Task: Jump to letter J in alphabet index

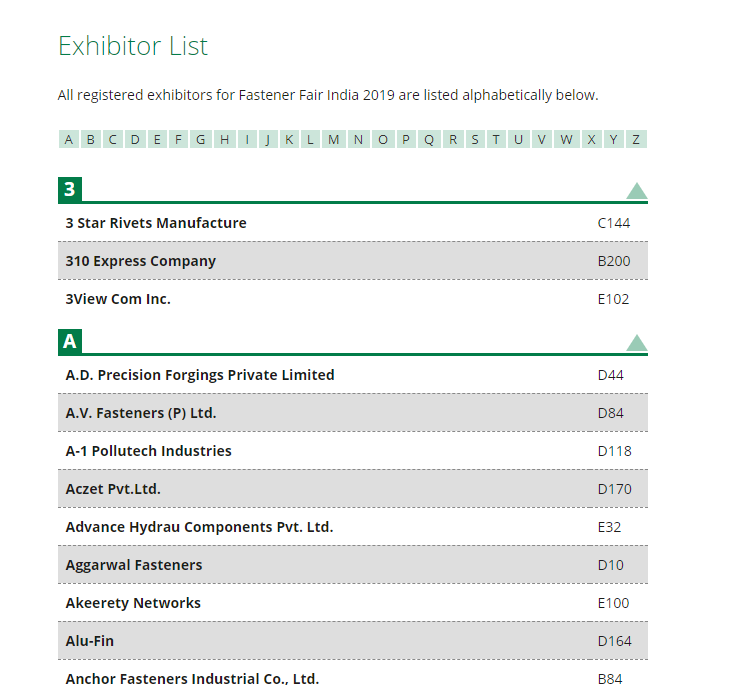Action: [x=268, y=139]
